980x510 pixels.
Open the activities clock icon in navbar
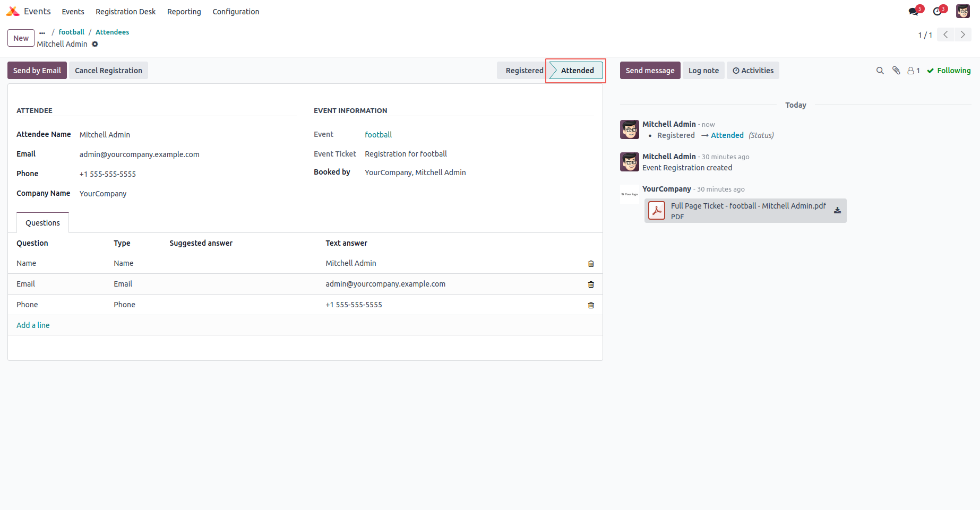pos(938,11)
